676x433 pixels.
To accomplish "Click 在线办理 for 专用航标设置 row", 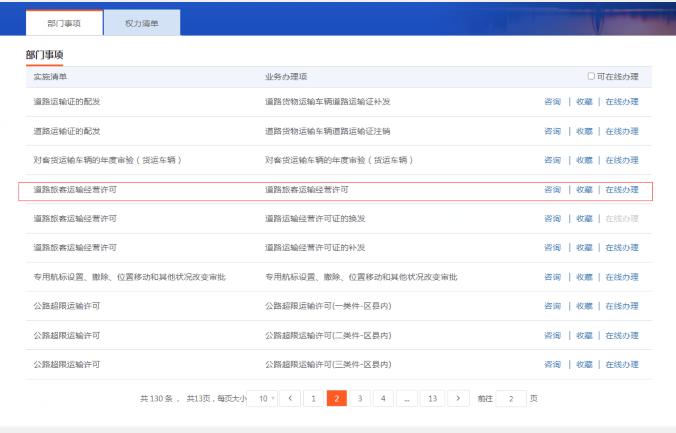I will point(622,277).
